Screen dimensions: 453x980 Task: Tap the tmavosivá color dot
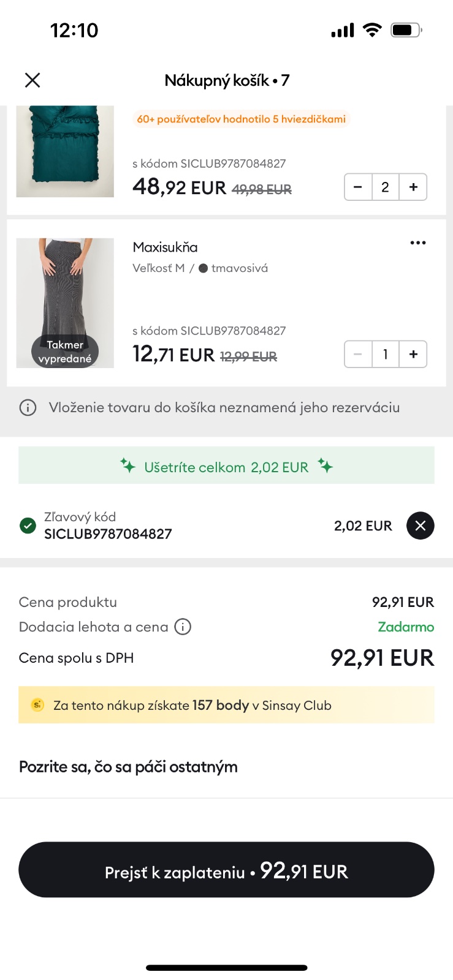(x=204, y=268)
